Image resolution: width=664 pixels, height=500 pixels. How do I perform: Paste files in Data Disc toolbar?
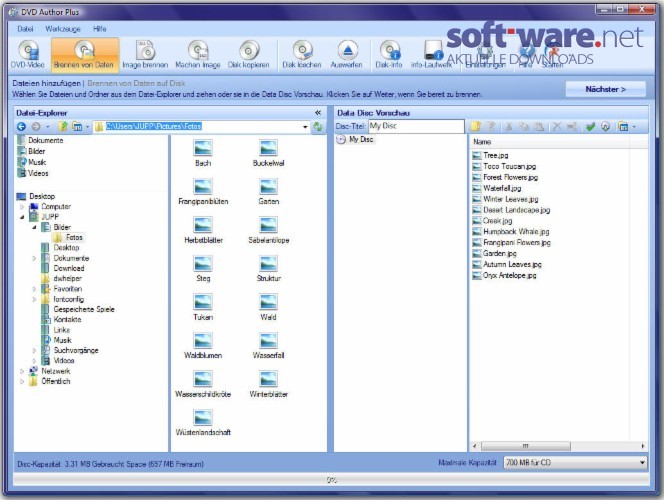click(539, 126)
